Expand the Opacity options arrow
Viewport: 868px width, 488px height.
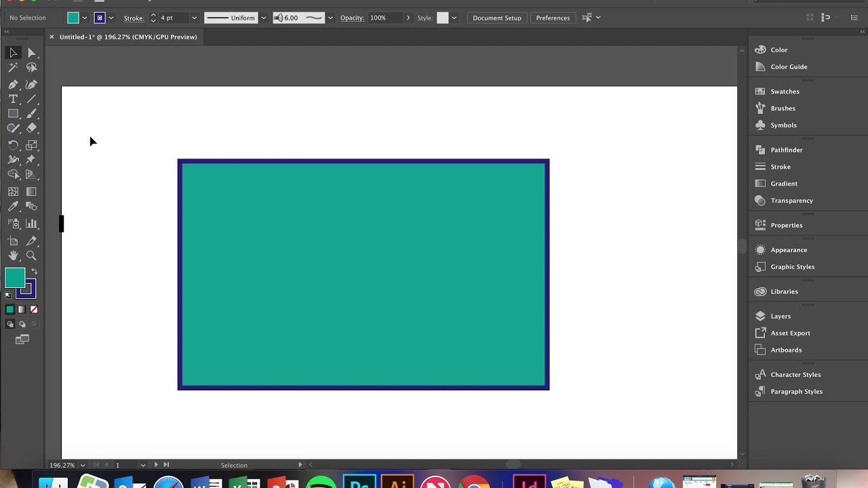tap(408, 18)
